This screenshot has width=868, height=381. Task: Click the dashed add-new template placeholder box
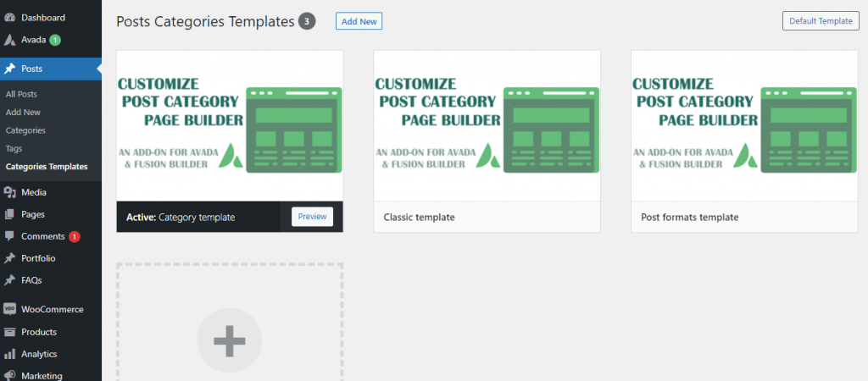point(230,322)
